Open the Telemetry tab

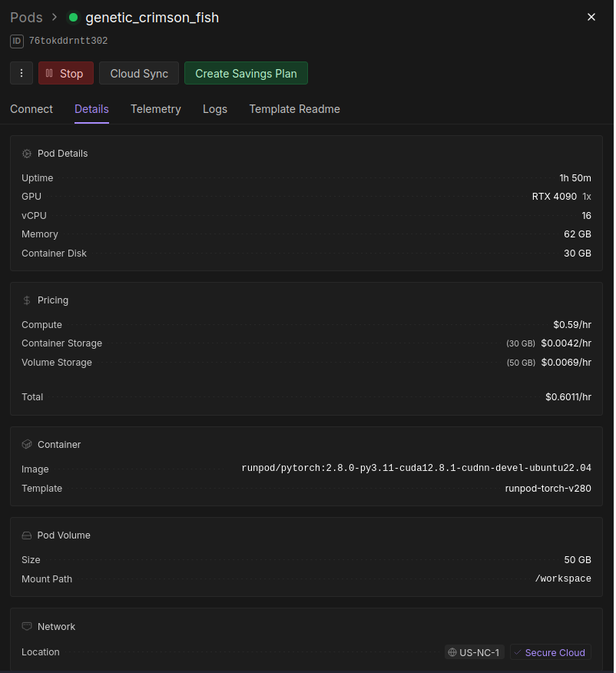(x=156, y=109)
